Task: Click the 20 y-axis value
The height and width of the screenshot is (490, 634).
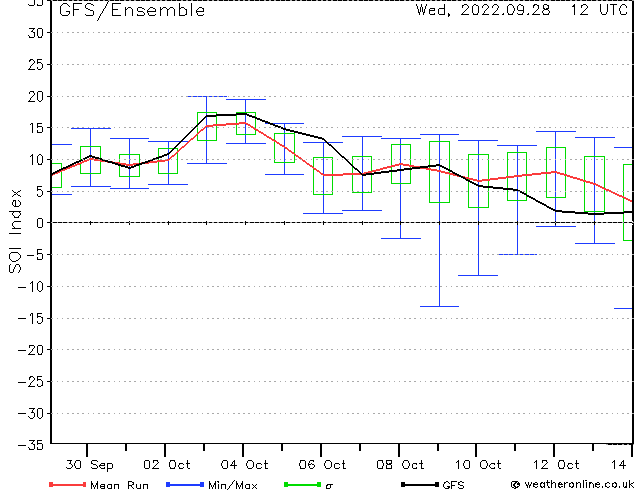Action: [35, 96]
